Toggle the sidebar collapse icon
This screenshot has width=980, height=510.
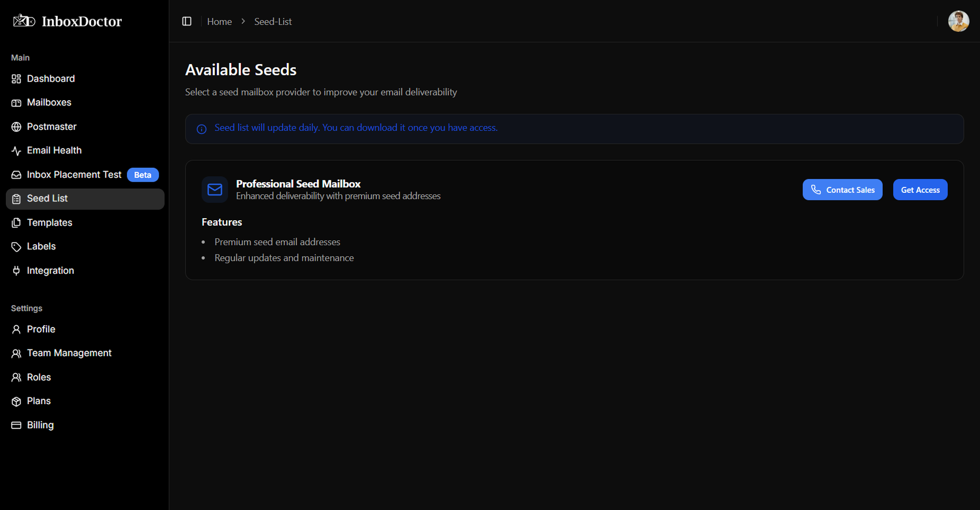tap(187, 21)
